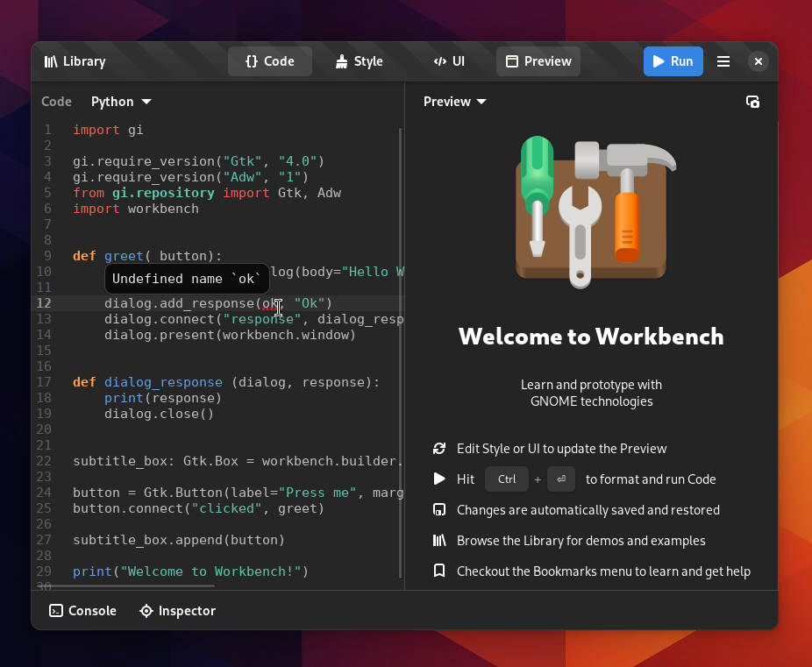Click the refresh icon beside Edit Style
812x667 pixels.
coord(439,449)
